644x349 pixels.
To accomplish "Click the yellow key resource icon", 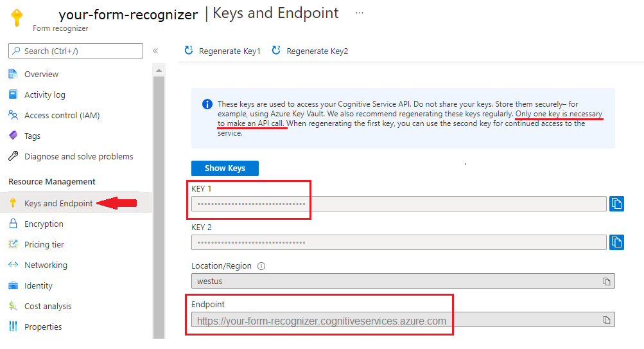I will click(17, 17).
